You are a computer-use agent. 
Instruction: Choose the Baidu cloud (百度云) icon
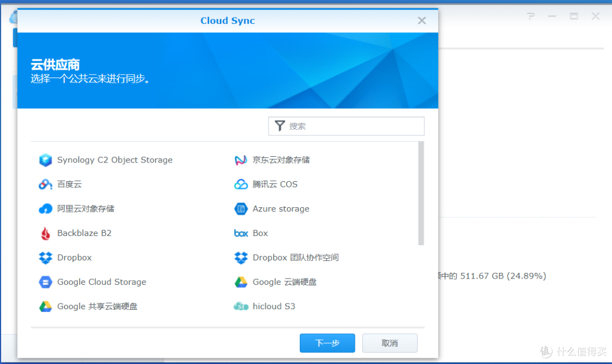(45, 185)
